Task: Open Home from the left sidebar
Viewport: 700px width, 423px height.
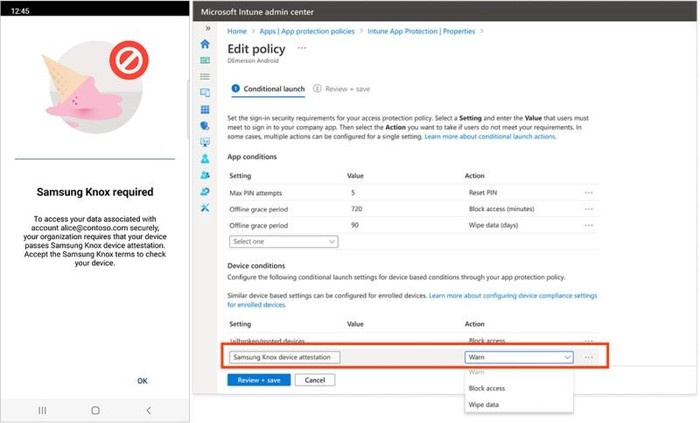Action: point(206,44)
